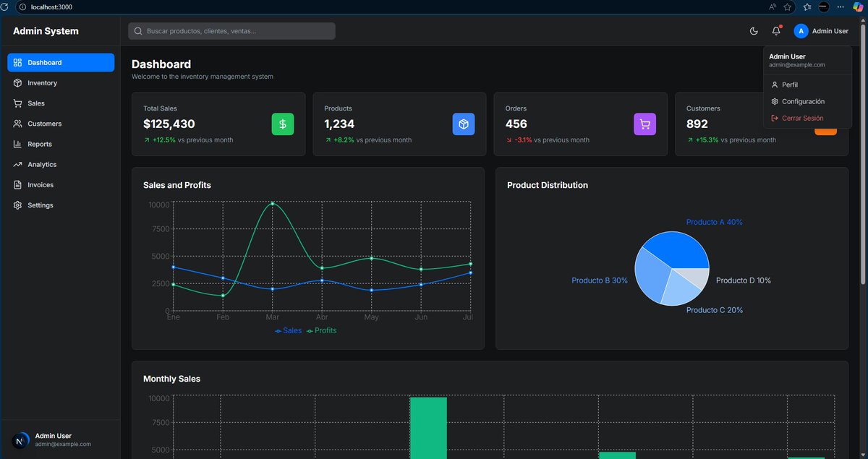Open the Sales section from the sidebar
This screenshot has width=868, height=459.
pyautogui.click(x=17, y=103)
